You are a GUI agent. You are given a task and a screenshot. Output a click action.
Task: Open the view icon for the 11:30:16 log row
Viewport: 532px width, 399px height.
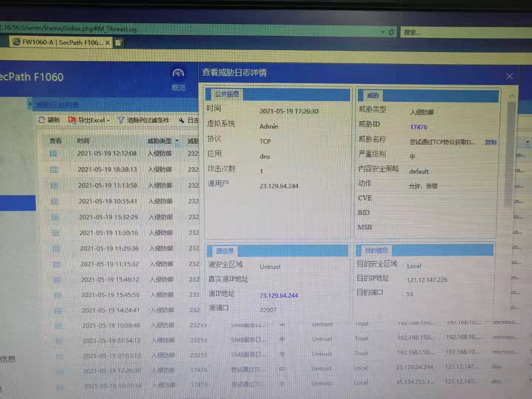click(56, 233)
